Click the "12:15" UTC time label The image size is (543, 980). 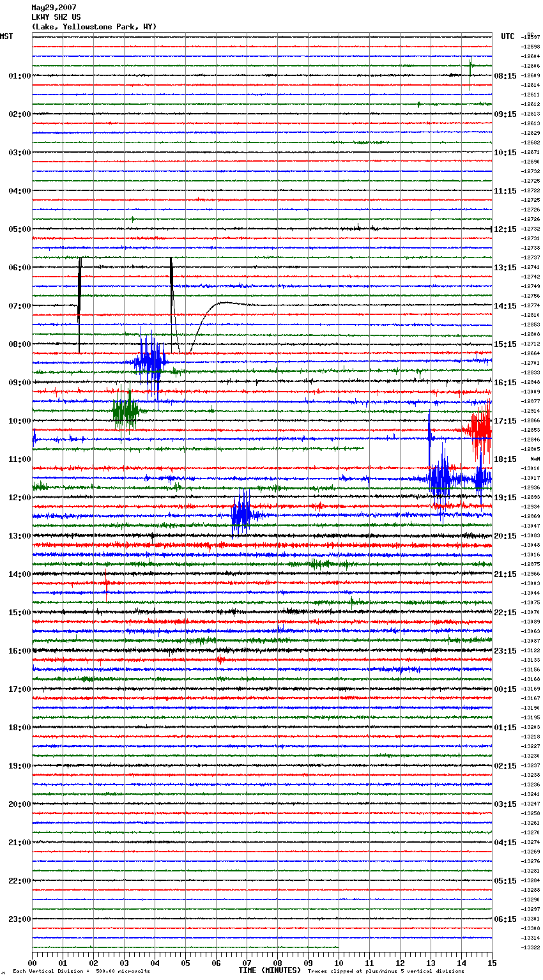(x=505, y=229)
